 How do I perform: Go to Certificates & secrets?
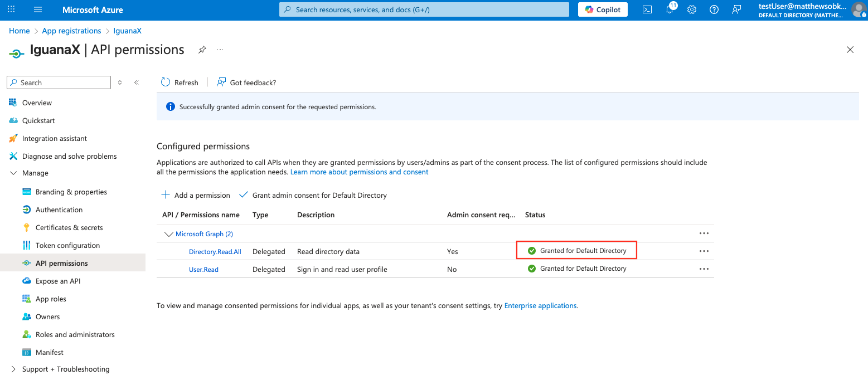69,227
